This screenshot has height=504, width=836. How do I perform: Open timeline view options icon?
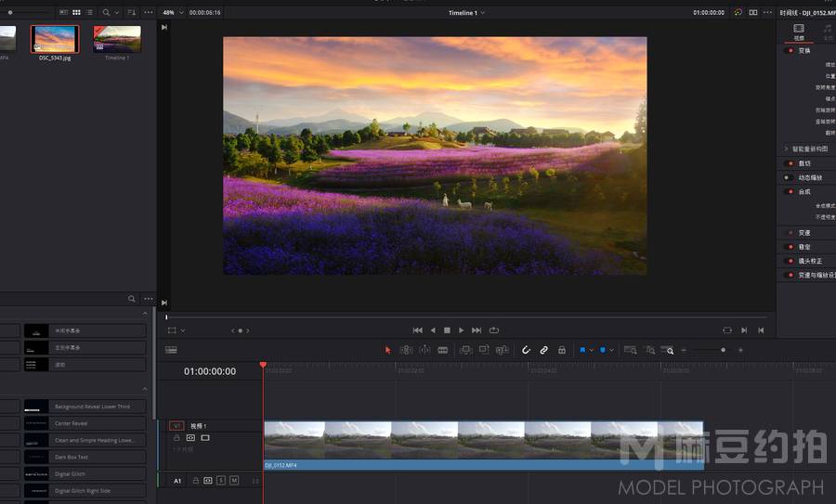171,350
